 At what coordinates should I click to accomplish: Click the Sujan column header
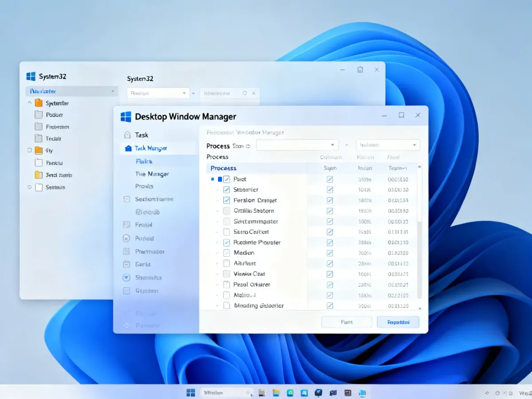[330, 168]
